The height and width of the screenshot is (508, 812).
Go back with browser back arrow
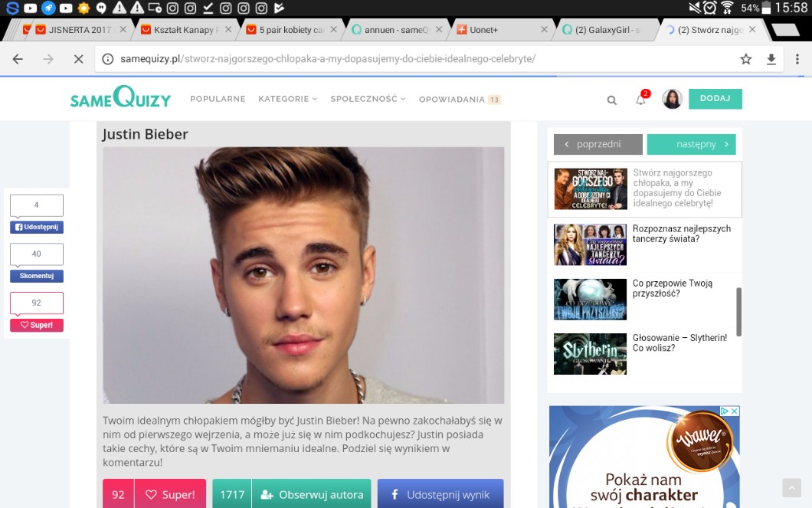18,59
